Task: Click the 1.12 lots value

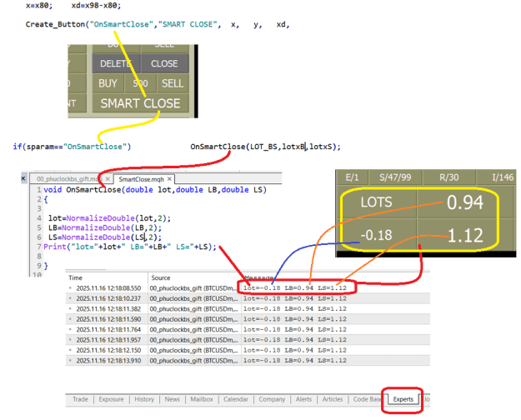Action: pos(465,235)
